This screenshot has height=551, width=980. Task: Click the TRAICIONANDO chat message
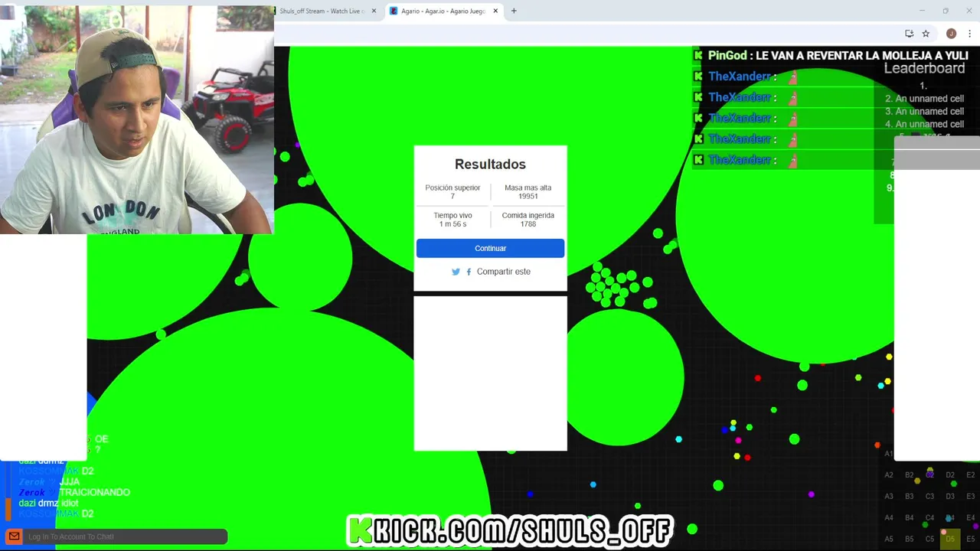coord(94,492)
